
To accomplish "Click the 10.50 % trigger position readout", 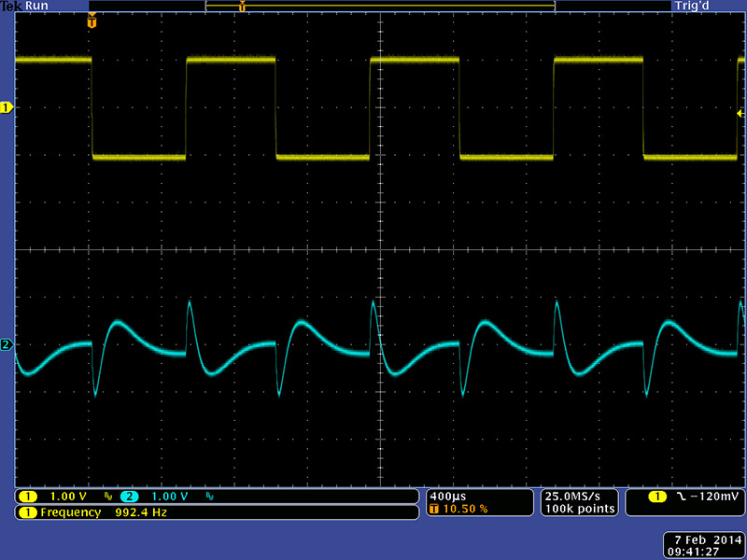I will tap(462, 509).
